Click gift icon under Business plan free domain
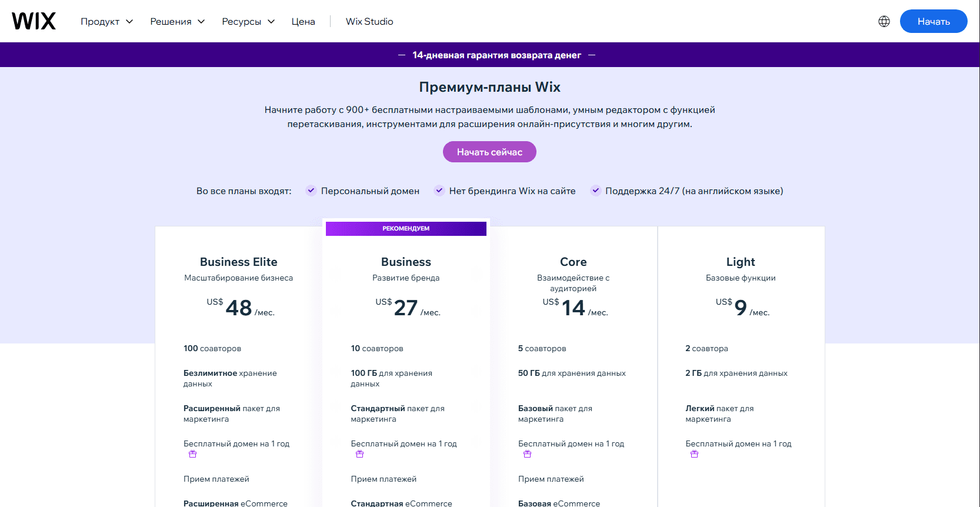The height and width of the screenshot is (507, 980). pos(360,454)
